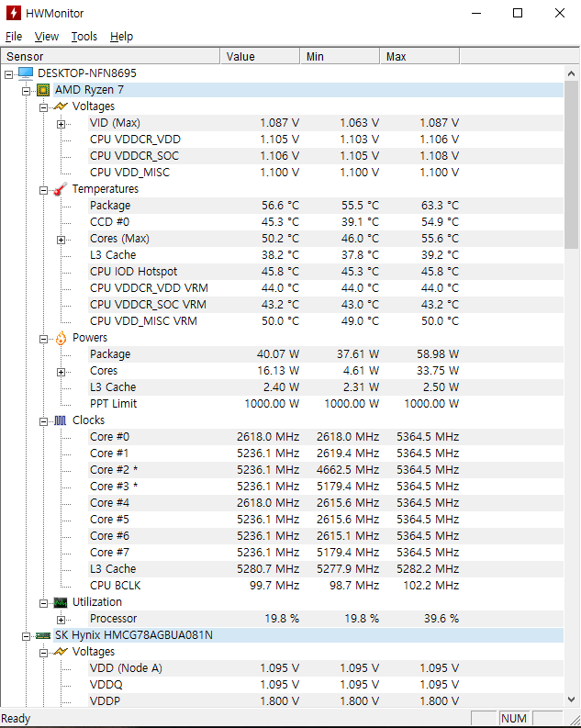Select the CPU VDDCR_SOC voltage row
This screenshot has height=728, width=581.
click(x=326, y=156)
